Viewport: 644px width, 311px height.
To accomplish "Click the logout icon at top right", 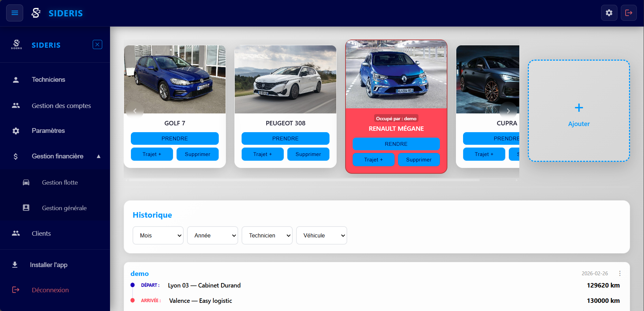I will pyautogui.click(x=629, y=13).
